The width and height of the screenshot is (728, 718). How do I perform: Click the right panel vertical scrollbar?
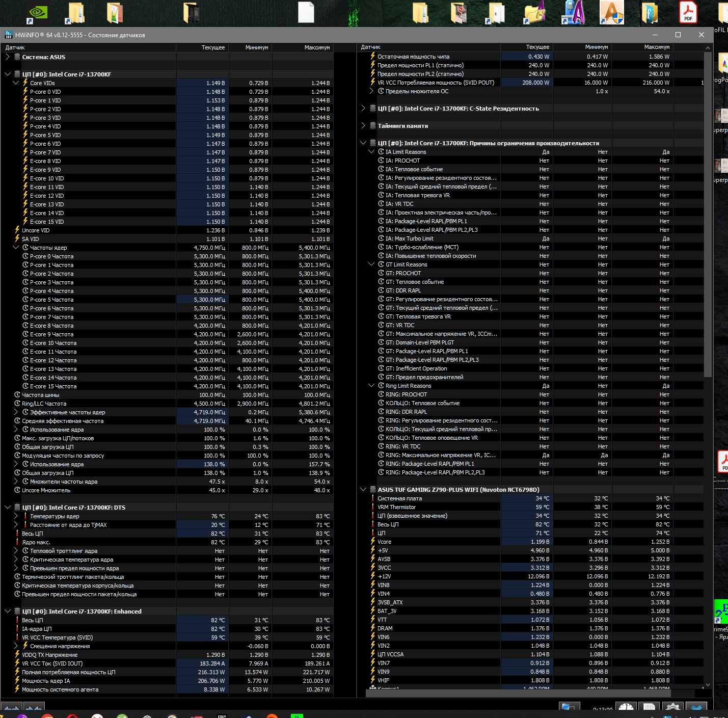[708, 214]
